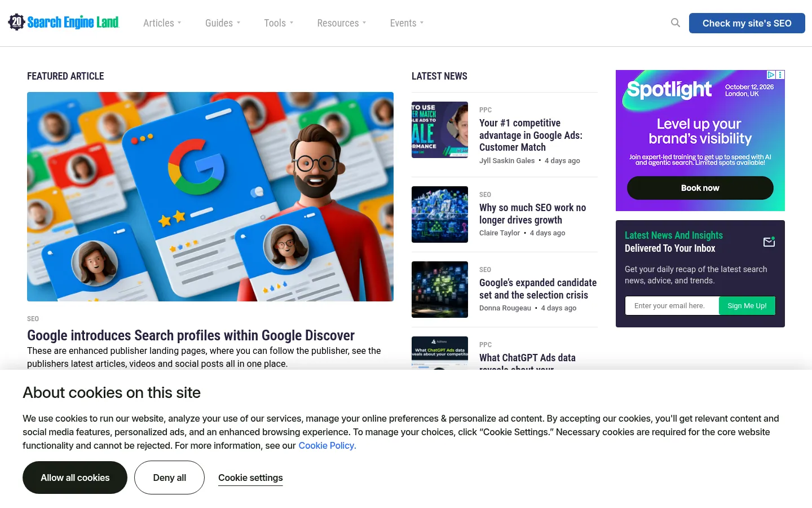This screenshot has height=508, width=812.
Task: Click the SEO work article thumbnail
Action: (x=440, y=214)
